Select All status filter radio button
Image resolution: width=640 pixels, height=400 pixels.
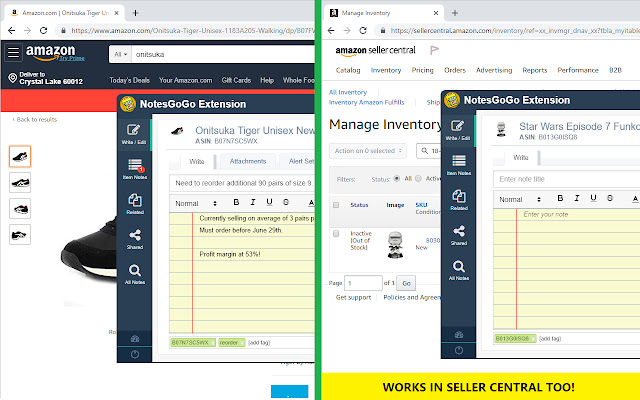tap(396, 179)
